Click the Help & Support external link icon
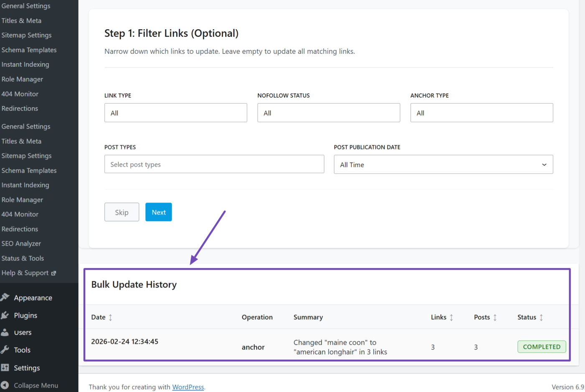This screenshot has height=392, width=585. click(x=54, y=273)
